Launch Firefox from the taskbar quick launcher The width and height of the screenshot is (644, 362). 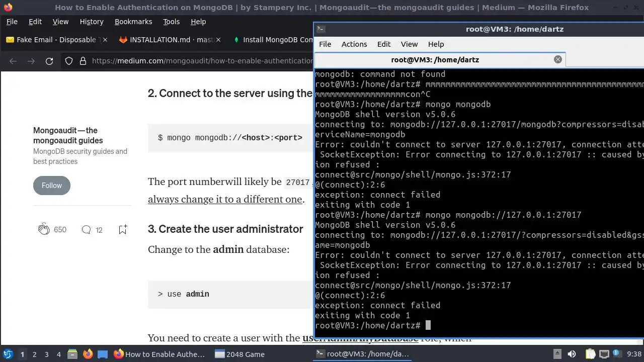(88, 354)
